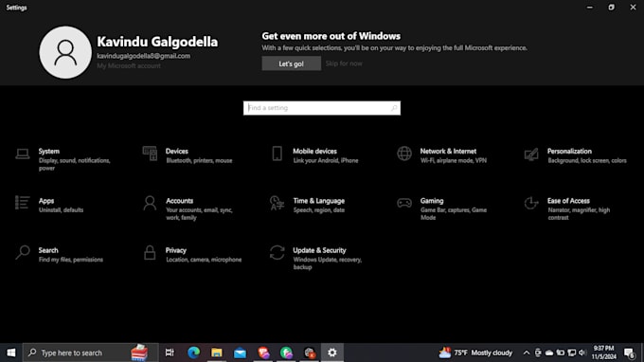Click the magnifier in Find a setting box
Image resolution: width=644 pixels, height=362 pixels.
pos(394,108)
